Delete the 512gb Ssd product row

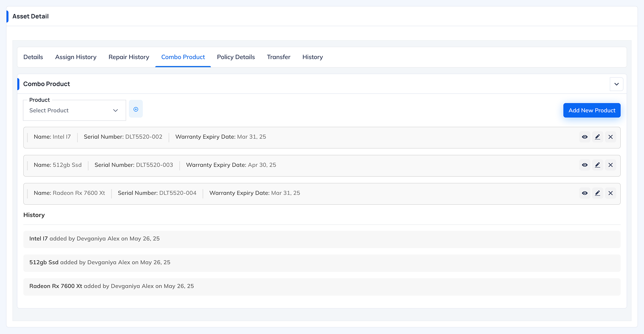click(x=610, y=165)
